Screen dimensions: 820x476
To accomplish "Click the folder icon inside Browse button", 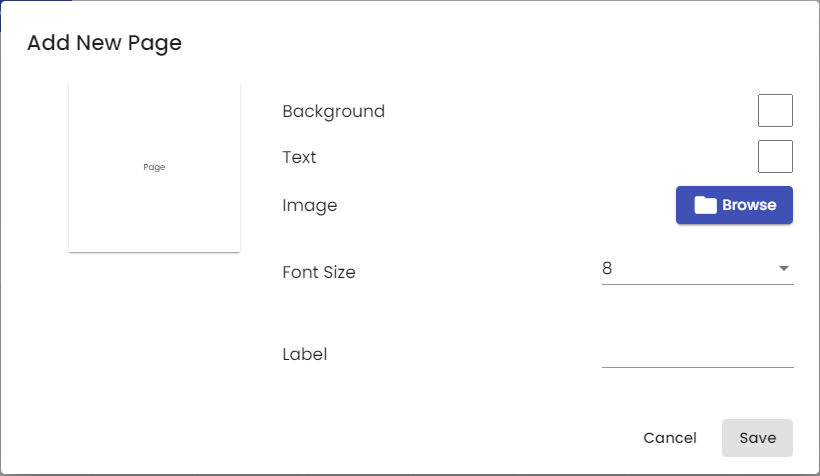I will pos(705,205).
